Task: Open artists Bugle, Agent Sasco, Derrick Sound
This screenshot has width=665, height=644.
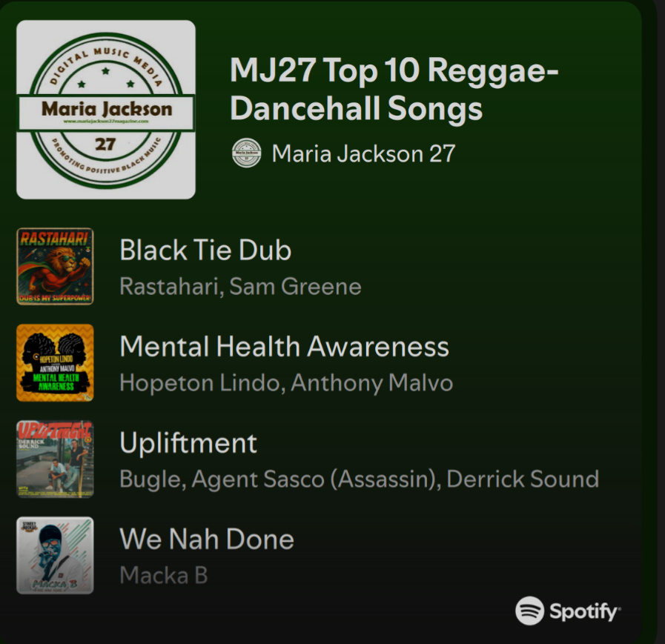Action: 360,479
